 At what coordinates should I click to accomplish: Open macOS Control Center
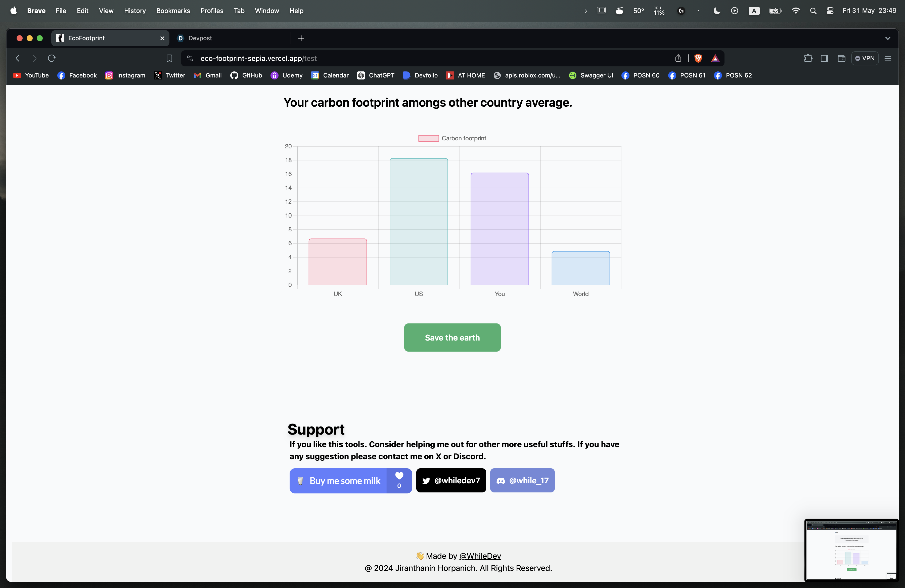pos(830,11)
